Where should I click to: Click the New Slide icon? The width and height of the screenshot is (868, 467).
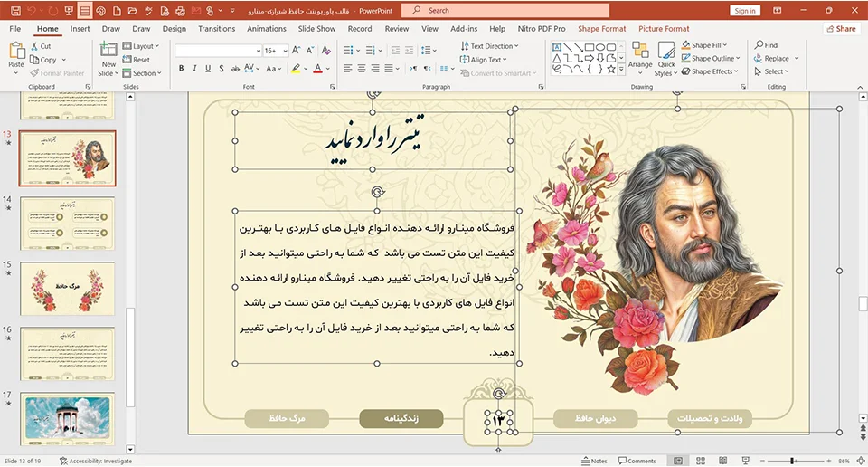[x=108, y=49]
